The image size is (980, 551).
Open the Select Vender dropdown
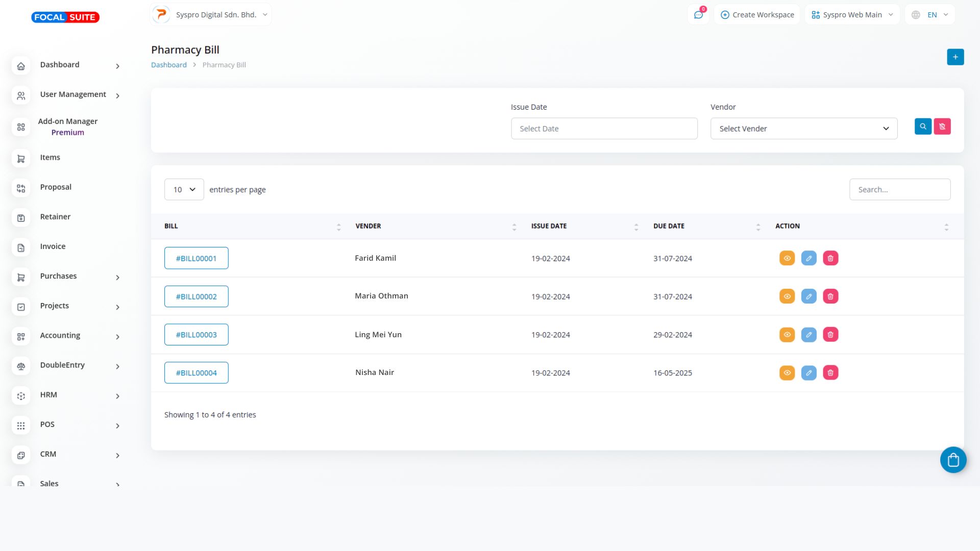803,129
